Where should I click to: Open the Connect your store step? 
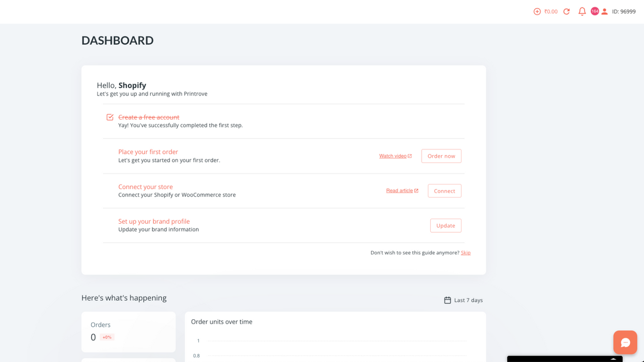point(145,187)
